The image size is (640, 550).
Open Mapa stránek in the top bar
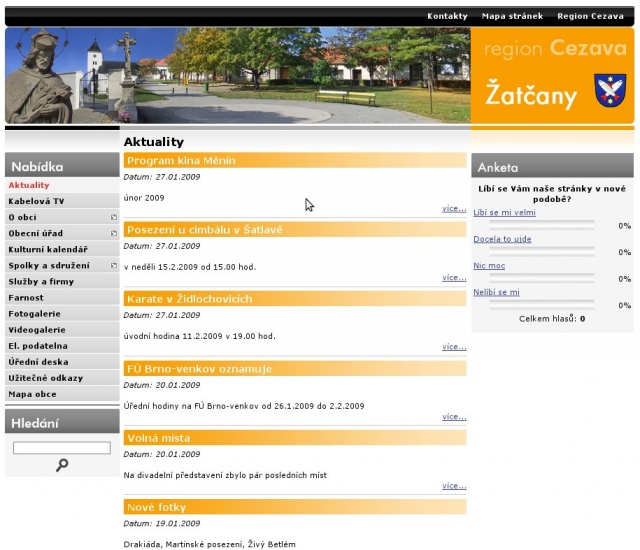[x=512, y=16]
